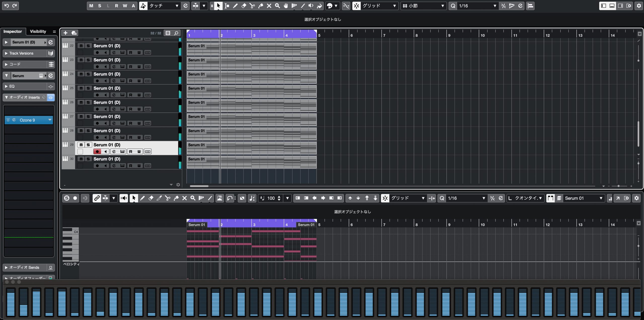Image resolution: width=644 pixels, height=320 pixels.
Task: Select the Draw pencil in key editor toolbar
Action: pos(142,198)
